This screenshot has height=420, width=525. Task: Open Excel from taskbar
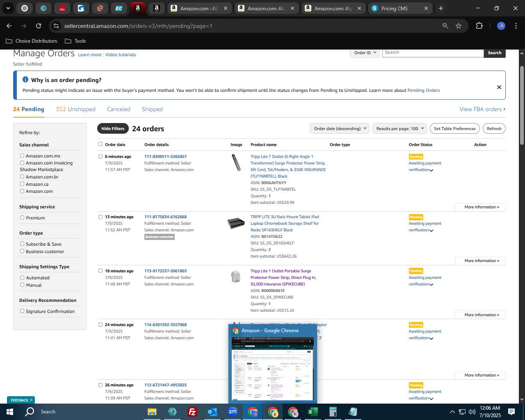[x=313, y=411]
